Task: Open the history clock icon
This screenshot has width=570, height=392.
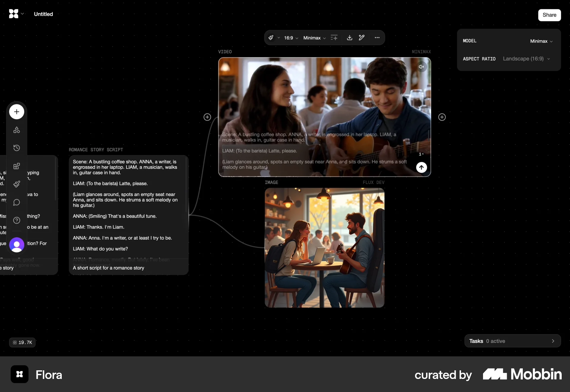Action: (x=17, y=148)
